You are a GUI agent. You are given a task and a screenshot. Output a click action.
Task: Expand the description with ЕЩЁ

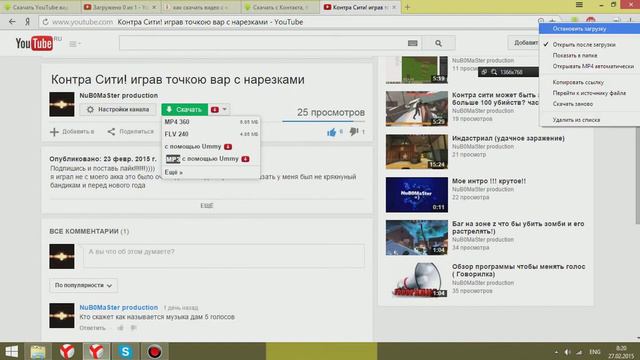coord(207,206)
